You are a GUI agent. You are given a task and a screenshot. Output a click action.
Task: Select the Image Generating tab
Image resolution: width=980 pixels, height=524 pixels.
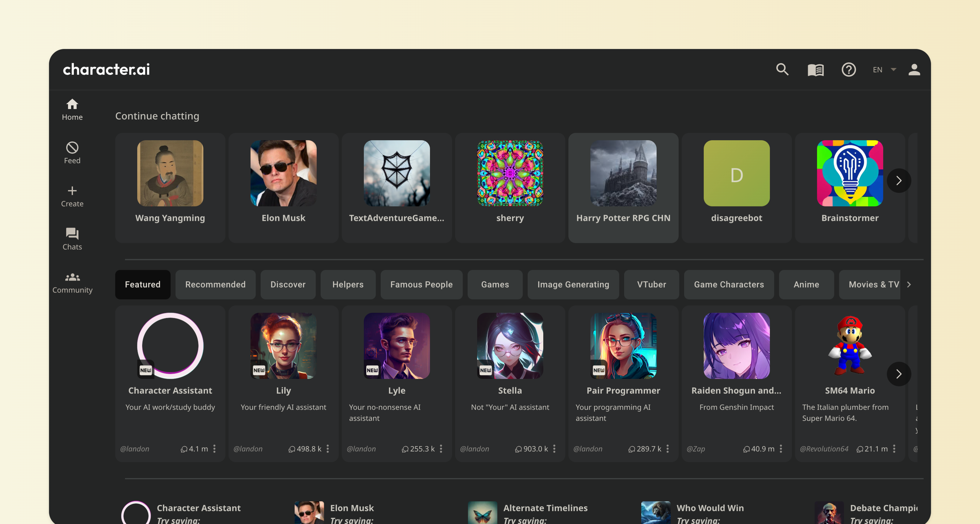click(x=573, y=285)
